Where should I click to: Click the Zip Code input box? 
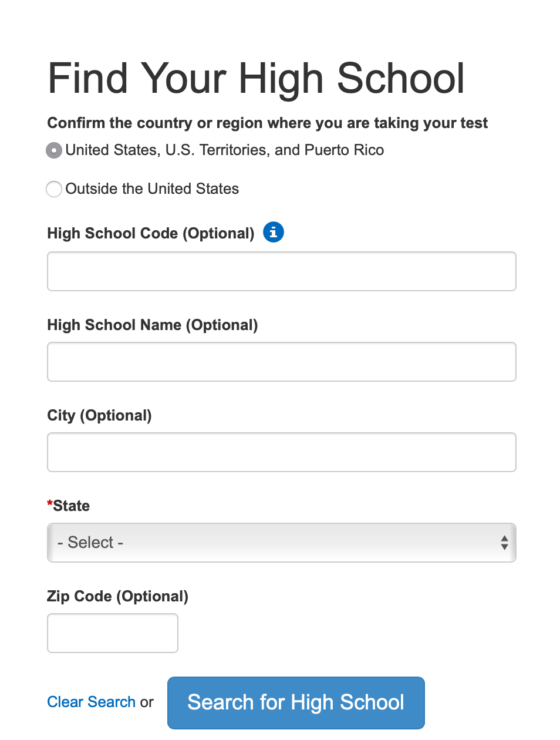click(113, 633)
